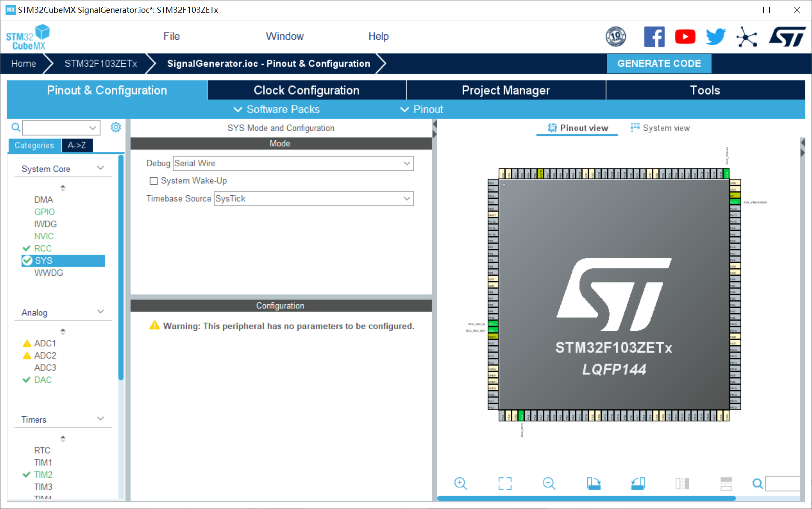Collapse the Timers category
The height and width of the screenshot is (509, 812).
tap(100, 418)
